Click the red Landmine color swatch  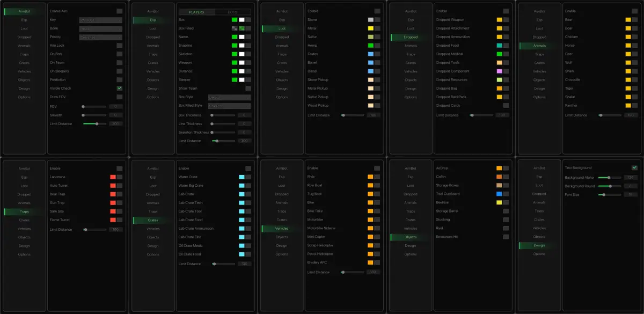[113, 177]
